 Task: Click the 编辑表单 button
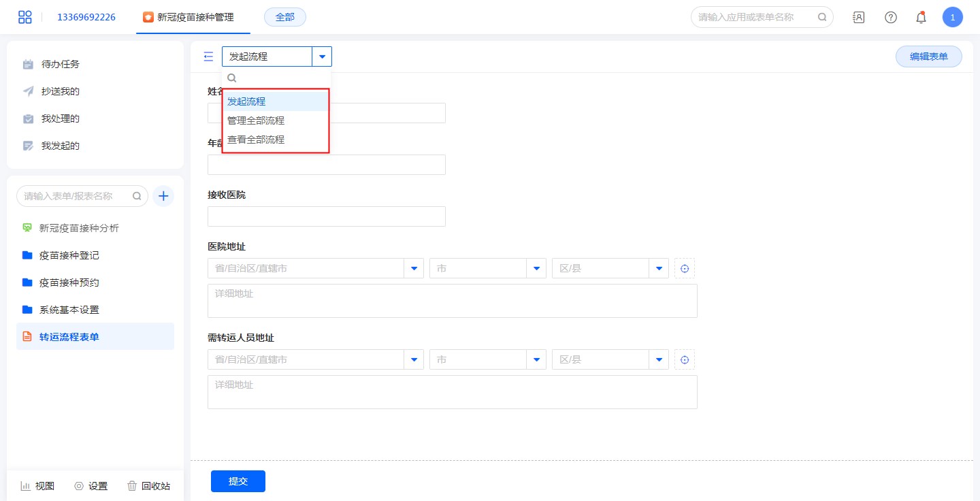(x=928, y=56)
